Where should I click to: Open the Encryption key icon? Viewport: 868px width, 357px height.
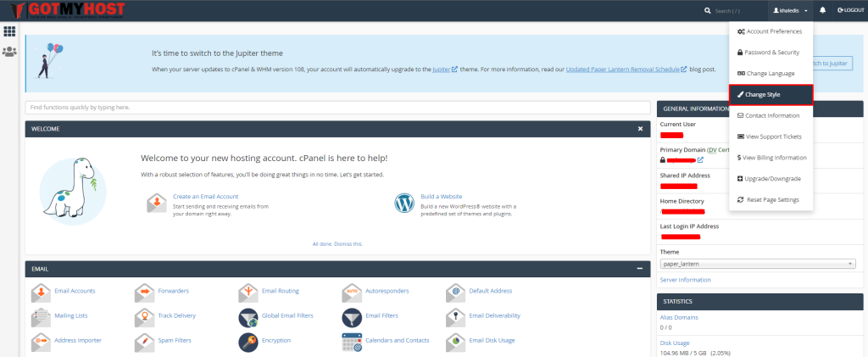coord(248,342)
